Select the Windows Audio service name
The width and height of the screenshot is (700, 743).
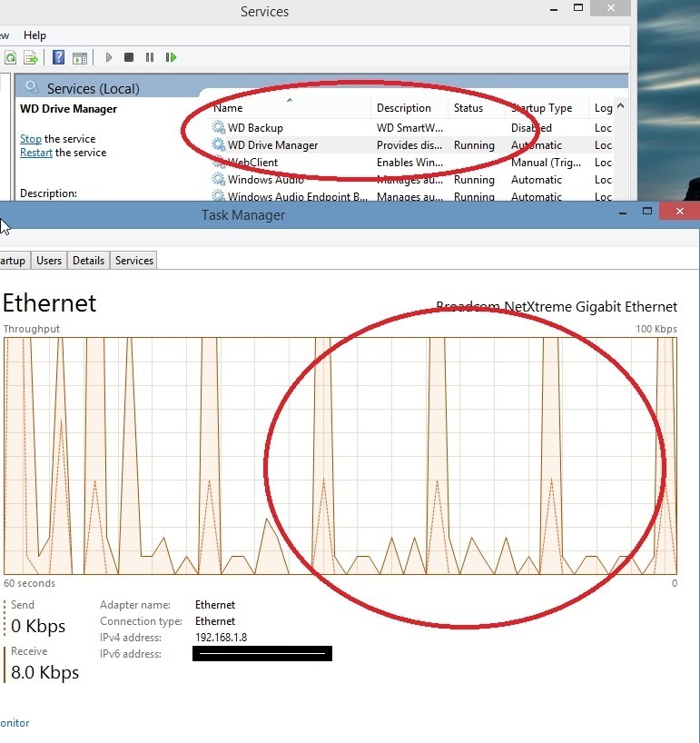pos(266,180)
